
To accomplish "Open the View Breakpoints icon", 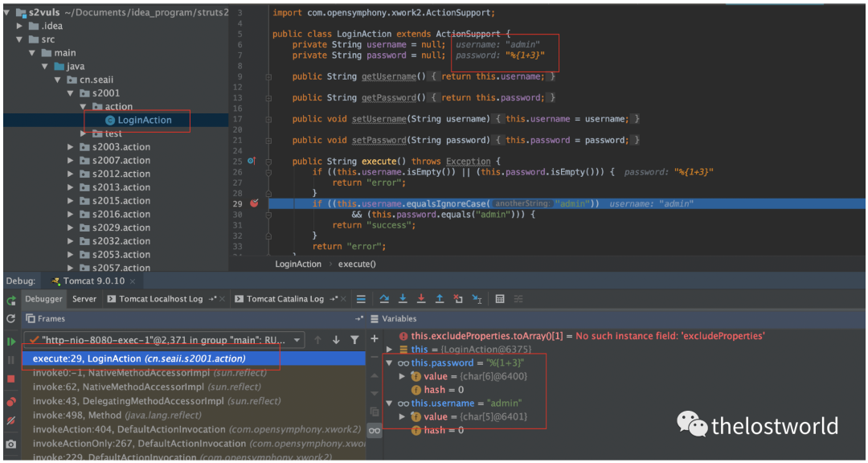I will tap(11, 401).
